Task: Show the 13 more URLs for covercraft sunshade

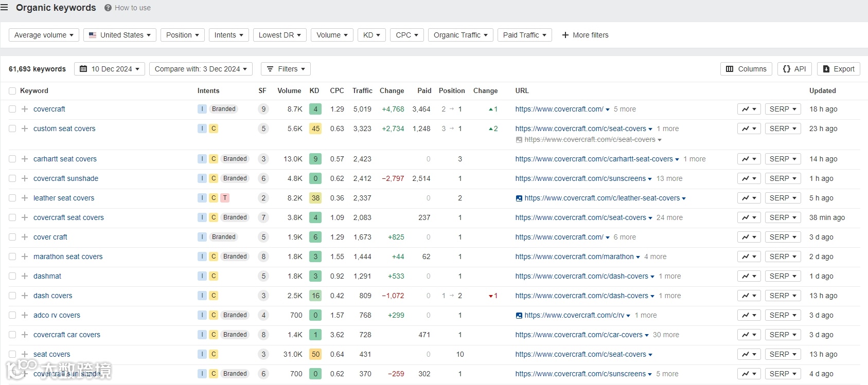Action: 669,178
